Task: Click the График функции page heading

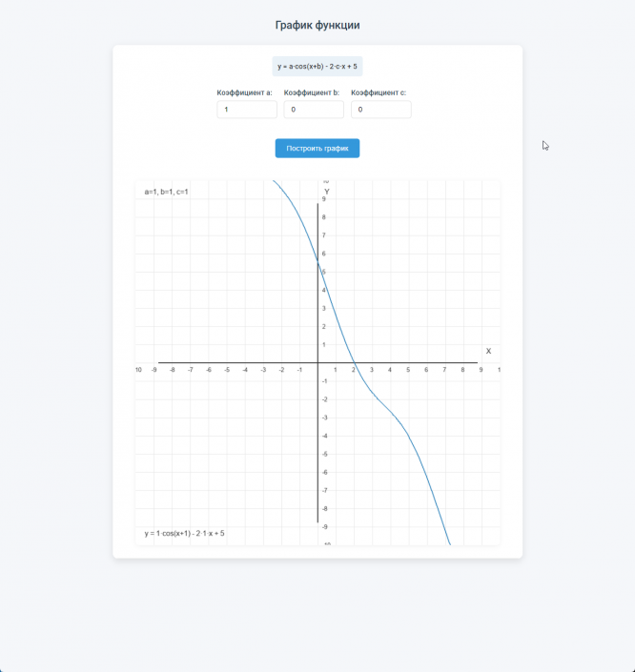Action: [x=317, y=26]
